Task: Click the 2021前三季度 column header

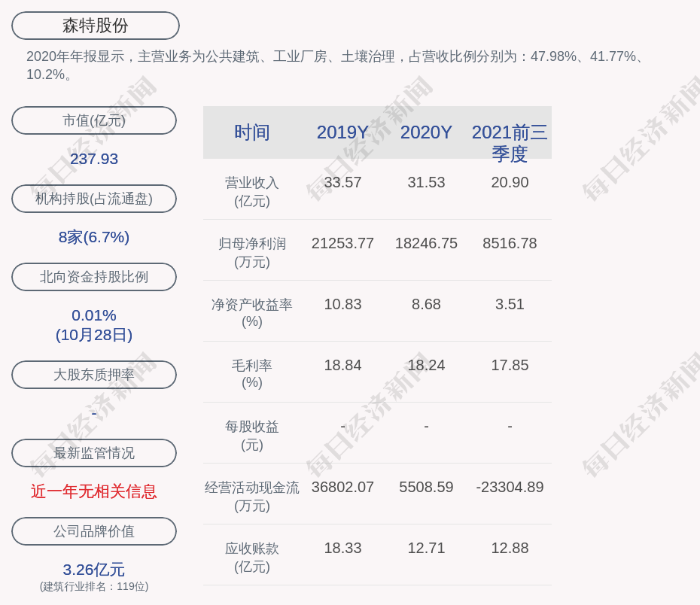Action: coord(510,142)
